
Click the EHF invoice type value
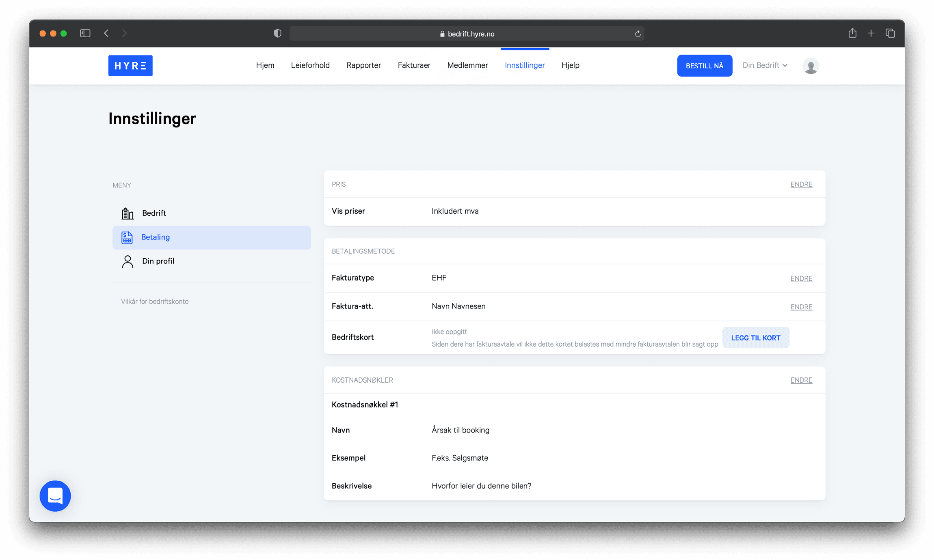point(439,278)
